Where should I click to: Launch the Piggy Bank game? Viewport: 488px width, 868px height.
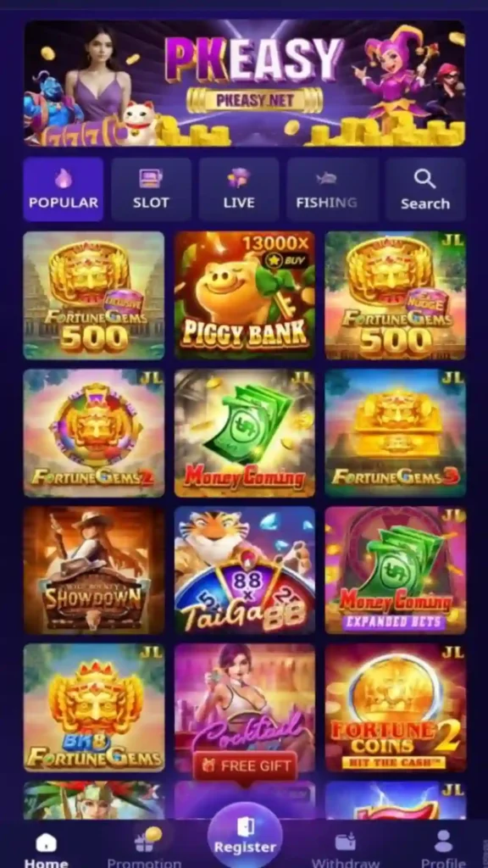[245, 295]
